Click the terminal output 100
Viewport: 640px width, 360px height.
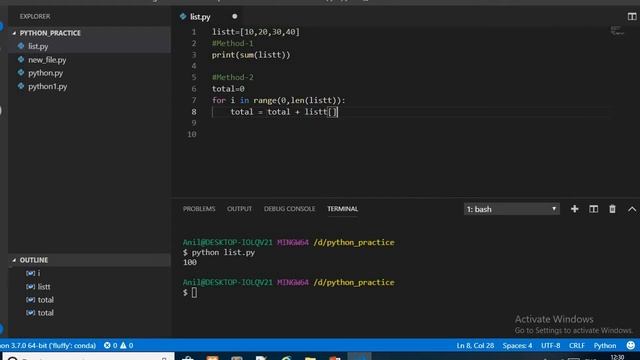tap(190, 262)
